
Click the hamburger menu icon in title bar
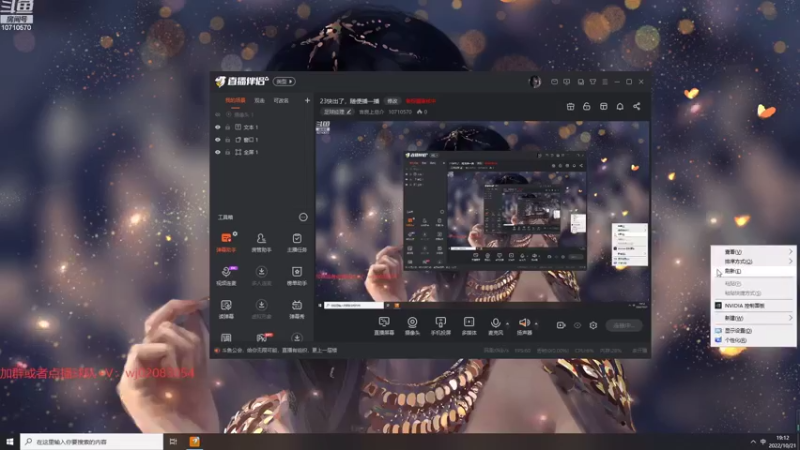[x=605, y=82]
